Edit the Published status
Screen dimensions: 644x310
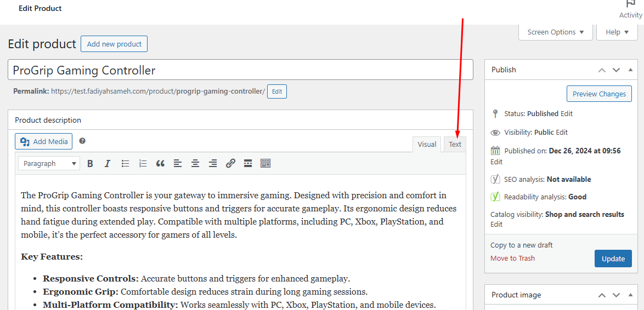(566, 113)
